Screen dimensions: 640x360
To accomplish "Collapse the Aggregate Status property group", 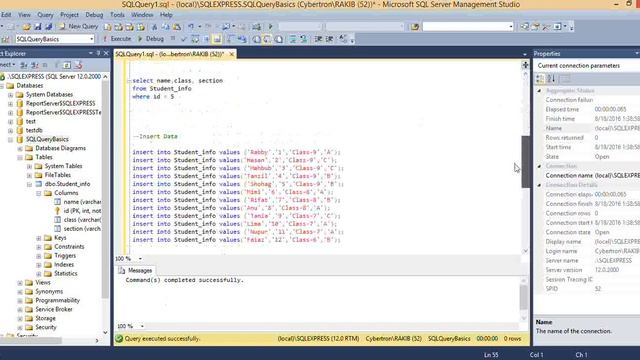I will (x=539, y=91).
